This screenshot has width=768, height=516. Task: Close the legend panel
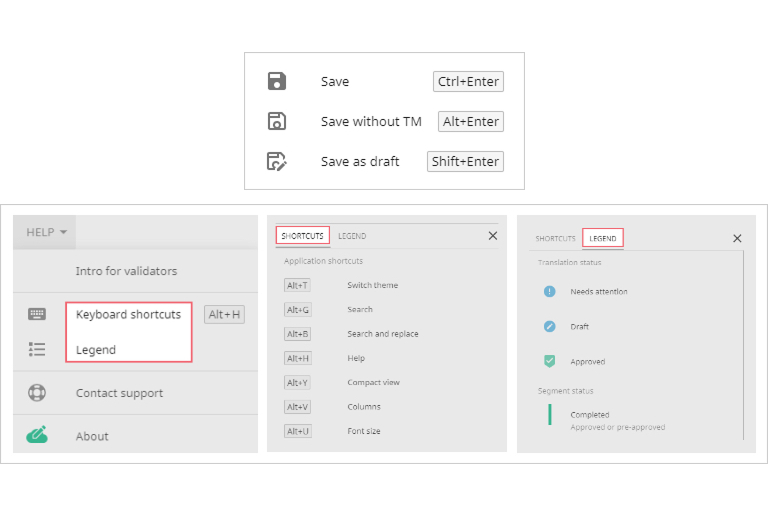pyautogui.click(x=737, y=239)
